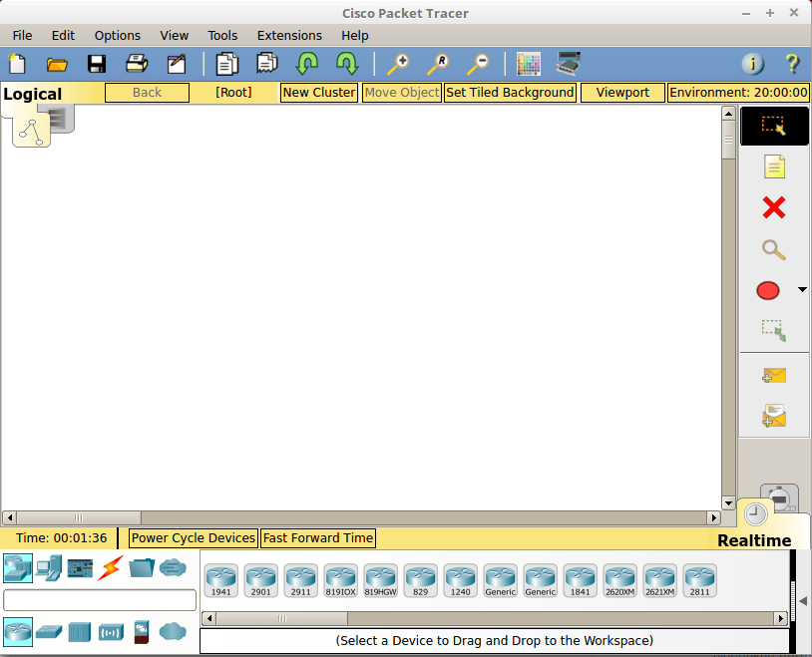Pick the Place Note tool
812x657 pixels.
click(774, 166)
